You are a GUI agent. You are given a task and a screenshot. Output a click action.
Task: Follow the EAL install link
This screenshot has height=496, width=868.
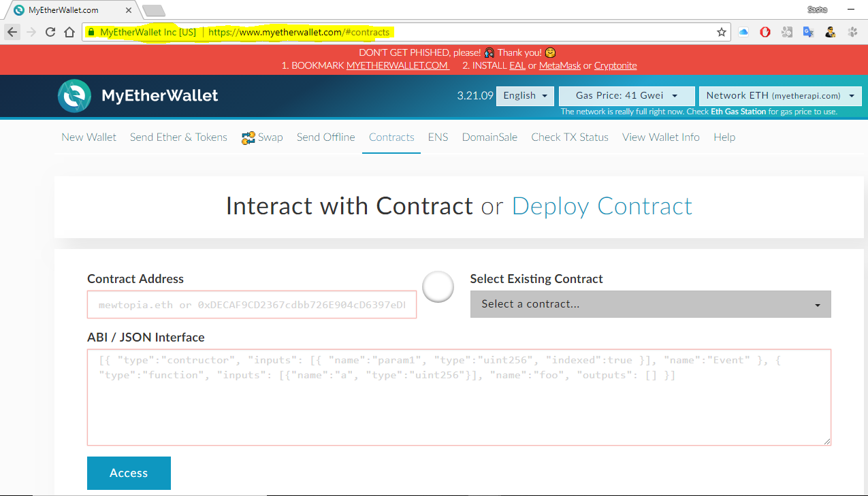point(517,66)
